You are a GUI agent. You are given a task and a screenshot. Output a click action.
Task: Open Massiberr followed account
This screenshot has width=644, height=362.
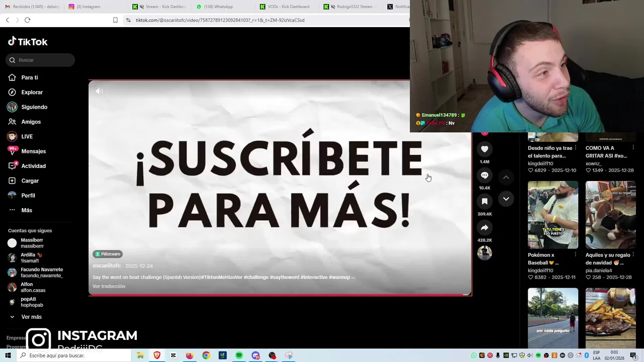click(26, 243)
